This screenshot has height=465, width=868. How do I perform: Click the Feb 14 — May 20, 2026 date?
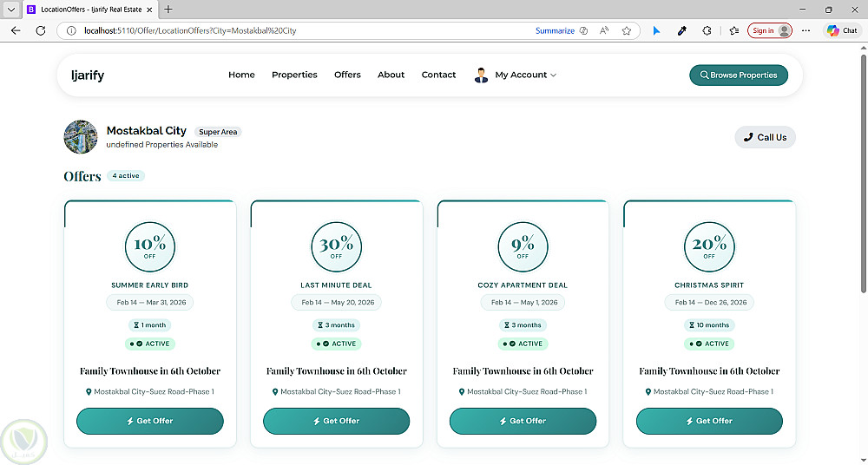pyautogui.click(x=337, y=302)
